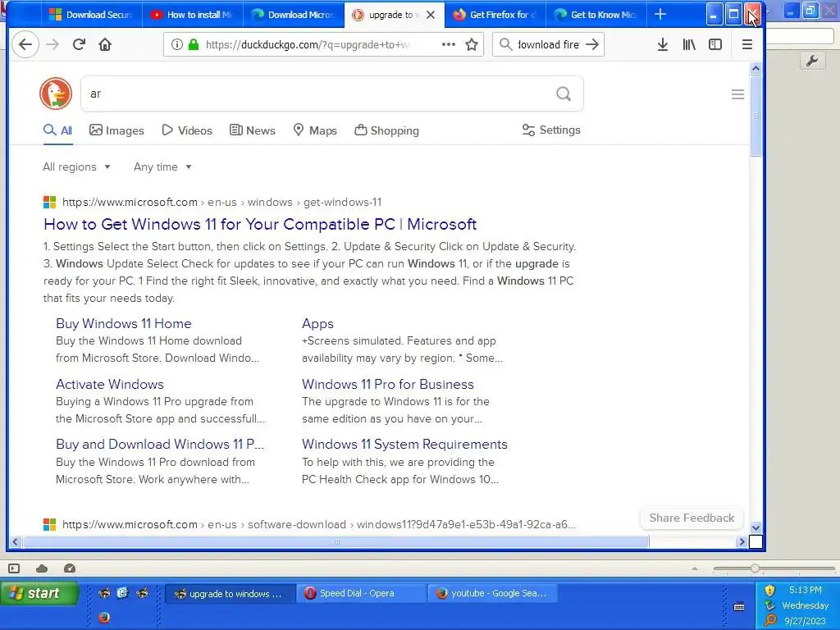This screenshot has width=840, height=630.
Task: Click the DuckDuckGo logo
Action: click(x=56, y=94)
